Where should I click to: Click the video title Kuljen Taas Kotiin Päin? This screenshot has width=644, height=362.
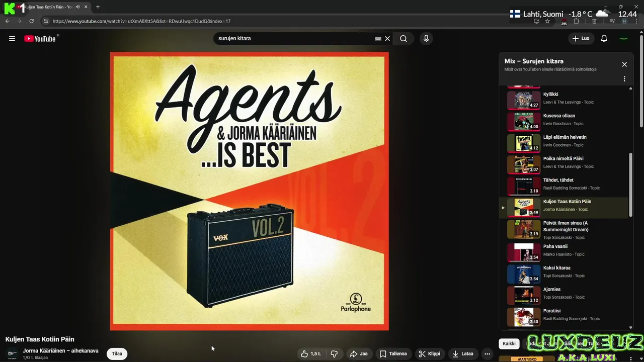[40, 339]
